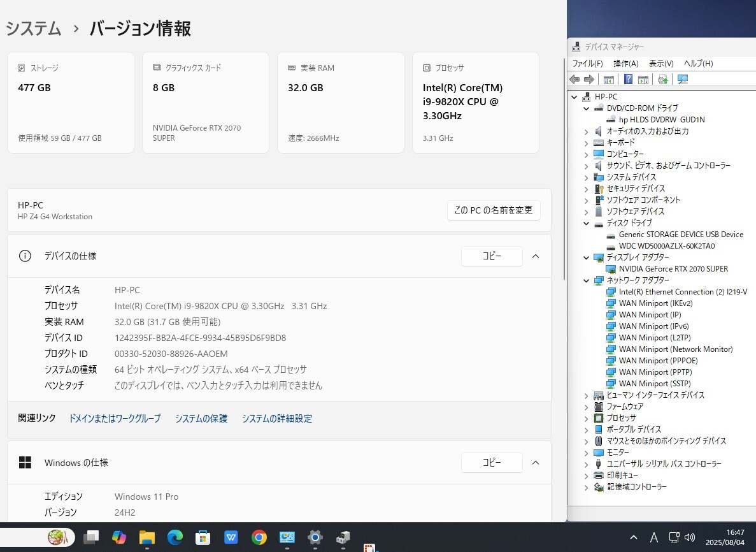Open Help via the blue question mark icon

[x=628, y=80]
